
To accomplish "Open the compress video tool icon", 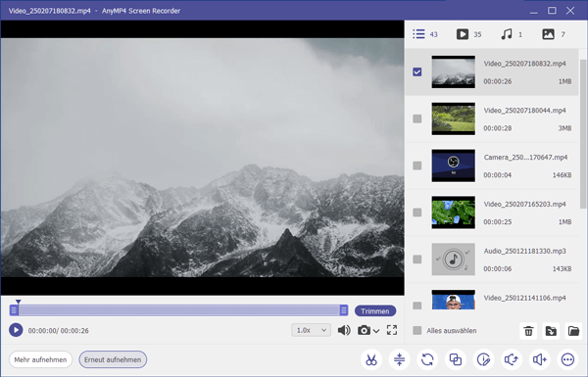I will (400, 359).
